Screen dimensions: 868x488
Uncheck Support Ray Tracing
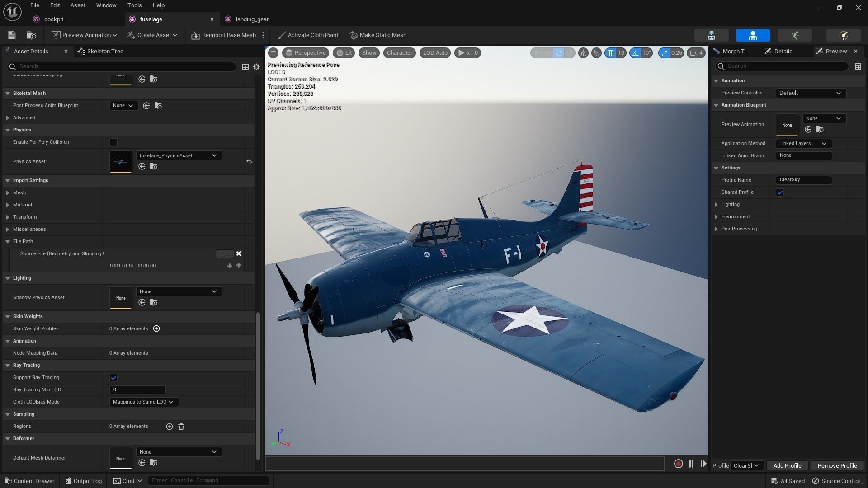113,378
